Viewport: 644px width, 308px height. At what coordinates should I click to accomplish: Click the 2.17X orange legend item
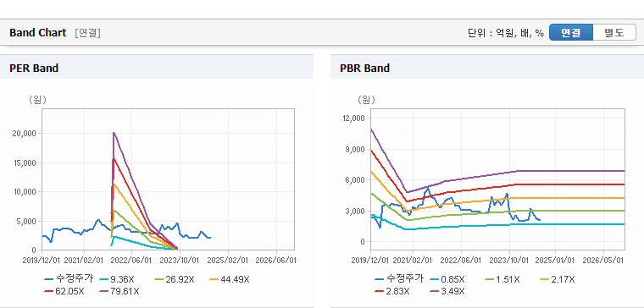point(558,280)
